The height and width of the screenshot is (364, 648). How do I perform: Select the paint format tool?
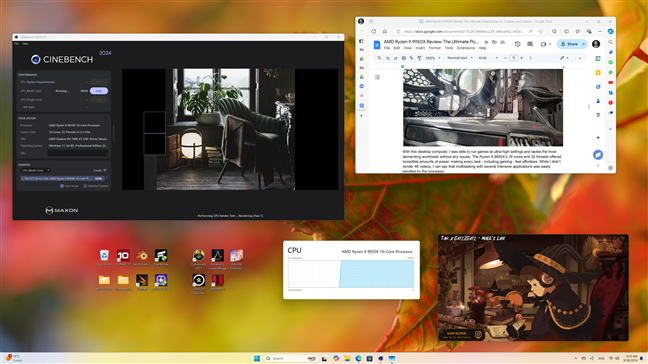click(419, 58)
